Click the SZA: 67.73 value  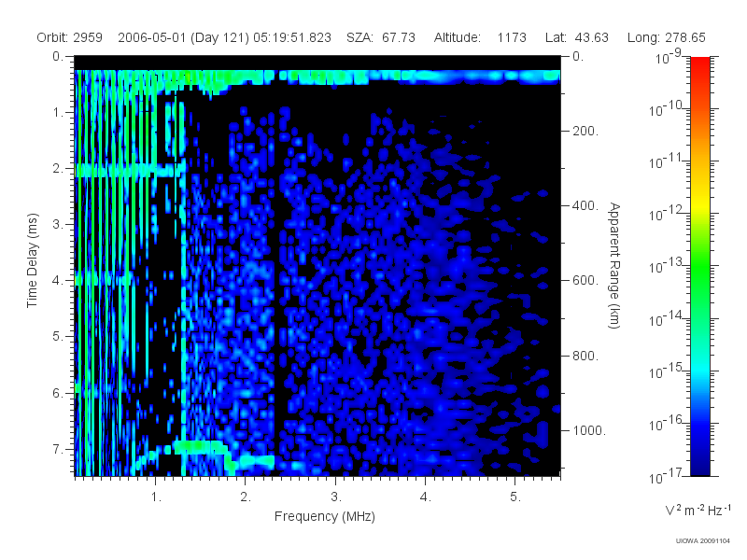[381, 37]
